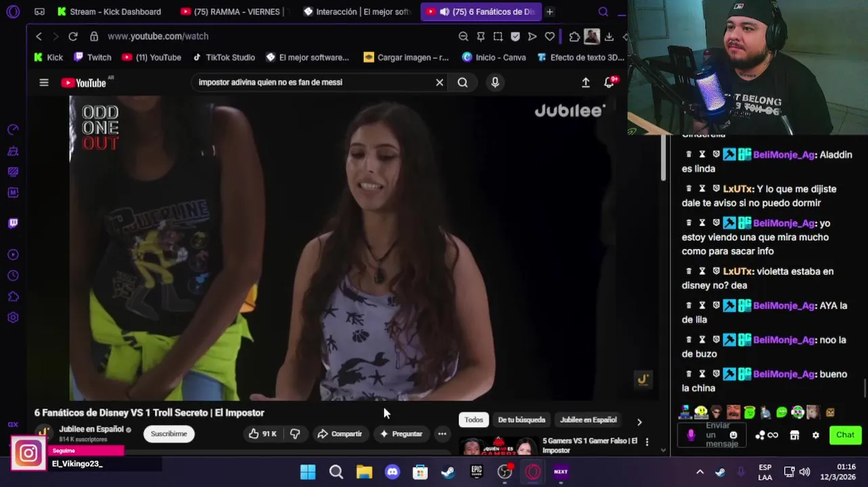Image resolution: width=868 pixels, height=487 pixels.
Task: Expand YouTube hamburger guide menu
Action: (44, 83)
